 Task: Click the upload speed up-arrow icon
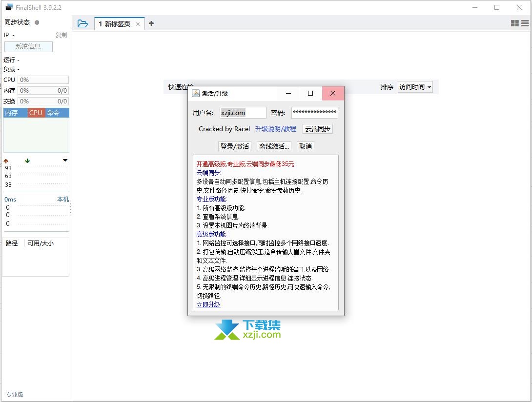6,161
